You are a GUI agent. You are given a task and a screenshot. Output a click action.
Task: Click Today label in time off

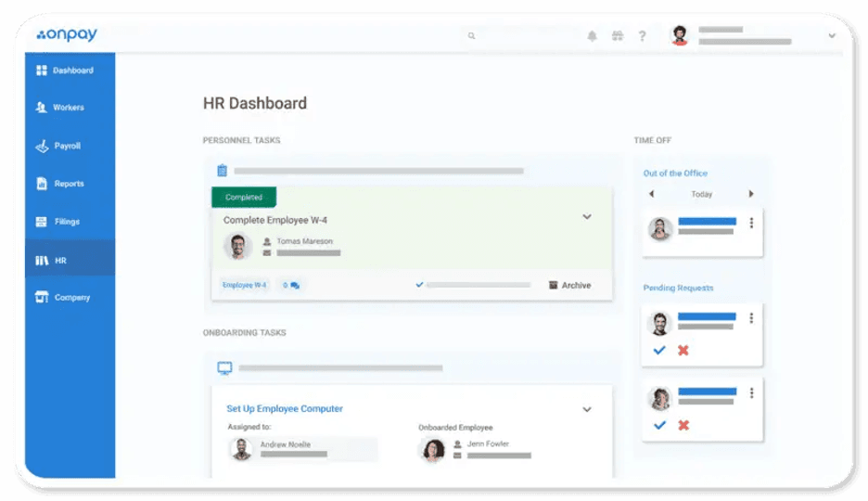pos(701,194)
